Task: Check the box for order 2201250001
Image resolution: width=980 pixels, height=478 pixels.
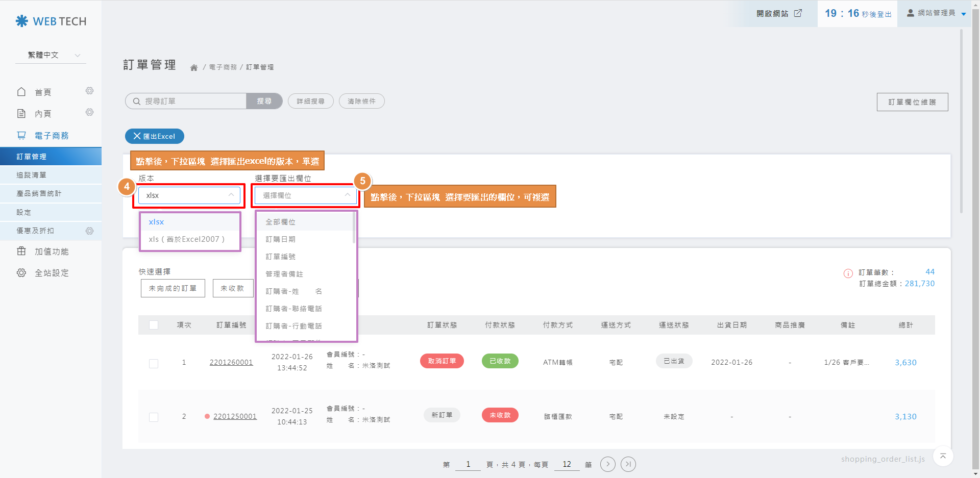Action: point(154,417)
